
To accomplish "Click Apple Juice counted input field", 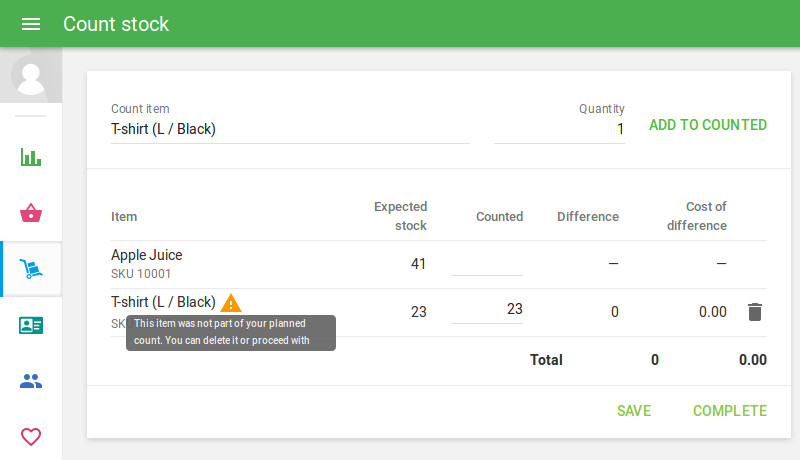I will [x=486, y=264].
